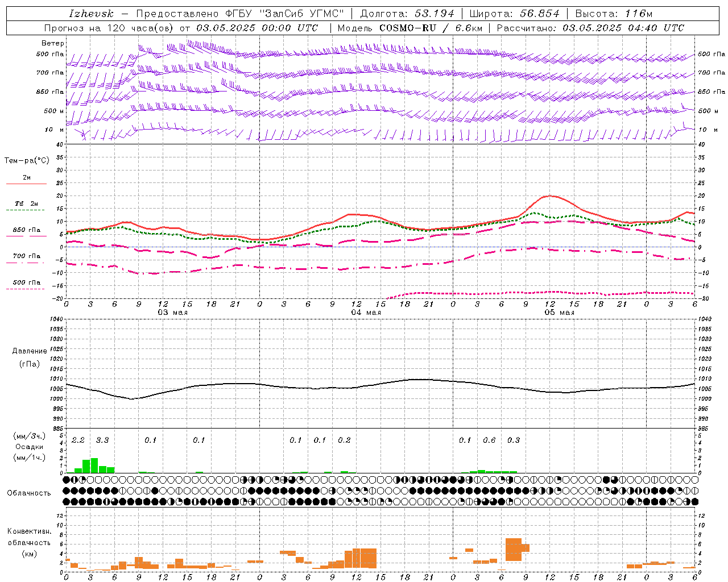Click the dashed legend line under 'Td 2м'

25,210
